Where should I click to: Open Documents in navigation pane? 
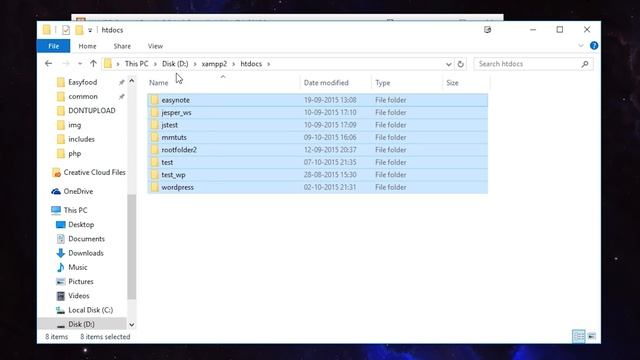(x=86, y=239)
